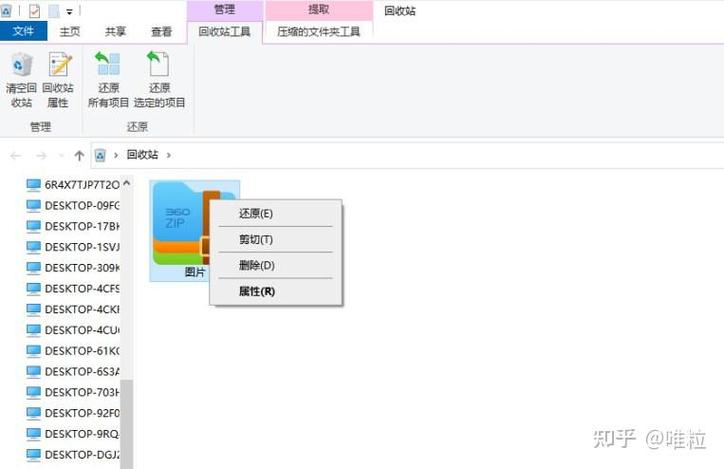Select DESKTOP-61KC network computer

tap(73, 351)
